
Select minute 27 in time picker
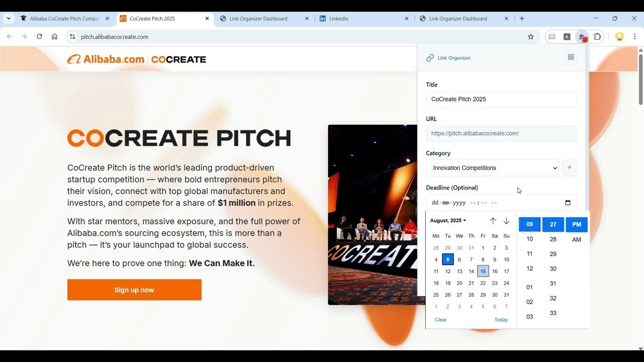tap(553, 225)
